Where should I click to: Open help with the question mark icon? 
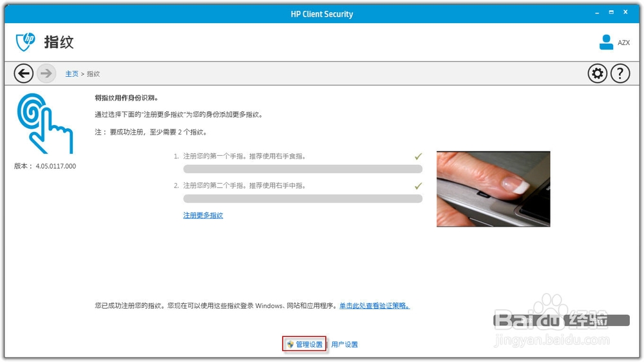point(620,74)
